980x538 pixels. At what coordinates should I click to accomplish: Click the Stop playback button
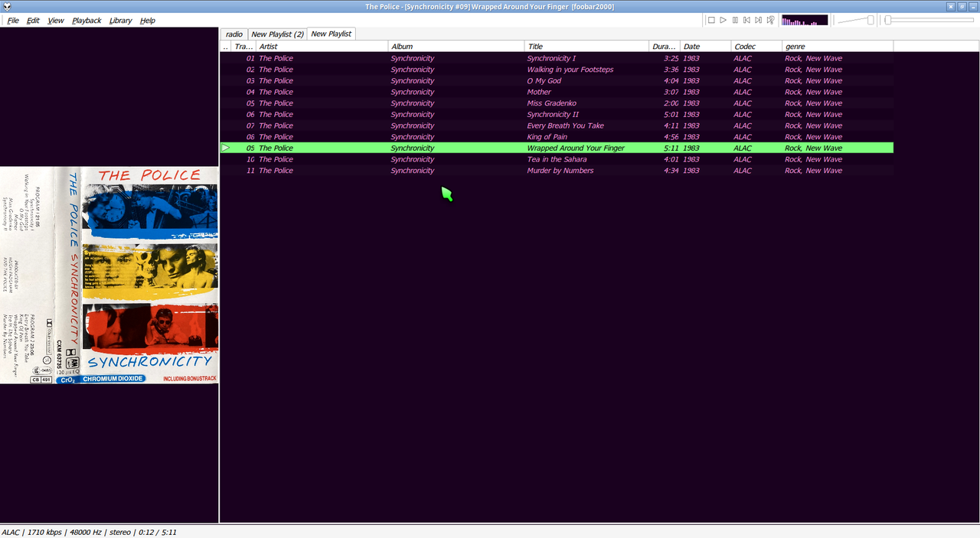pyautogui.click(x=711, y=20)
